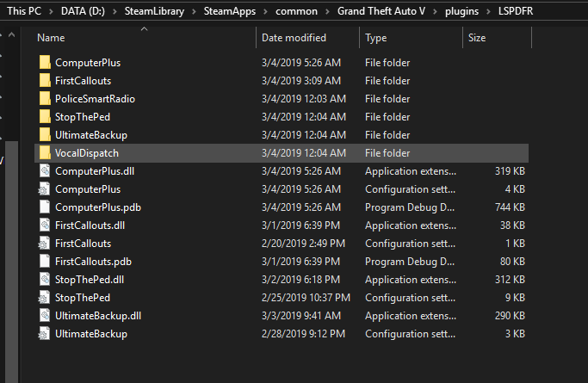The height and width of the screenshot is (383, 588).
Task: Click the FirstCallouts folder icon
Action: 45,81
